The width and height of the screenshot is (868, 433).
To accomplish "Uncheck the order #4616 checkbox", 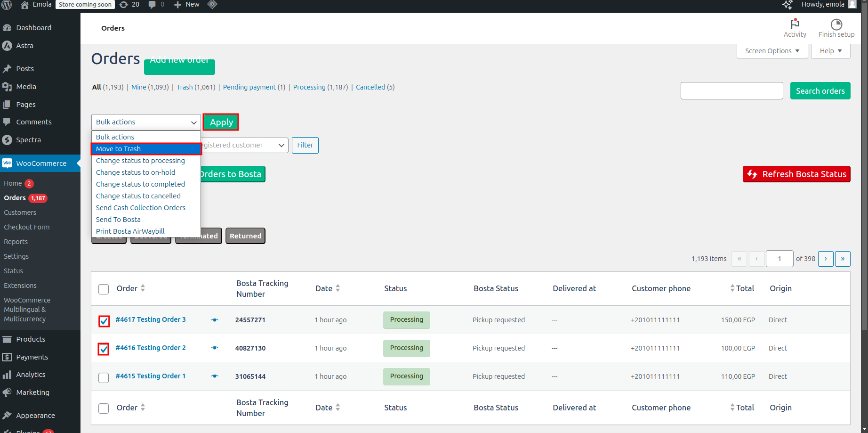I will 104,349.
